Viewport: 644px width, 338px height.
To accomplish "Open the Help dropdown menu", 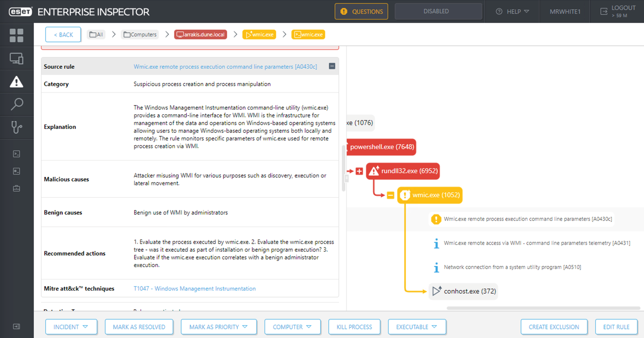I will [x=513, y=11].
